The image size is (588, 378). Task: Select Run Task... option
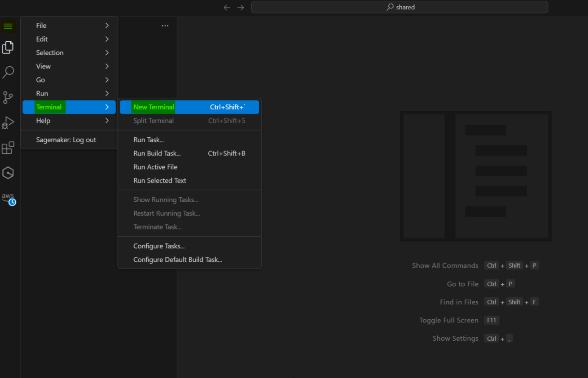(189, 140)
